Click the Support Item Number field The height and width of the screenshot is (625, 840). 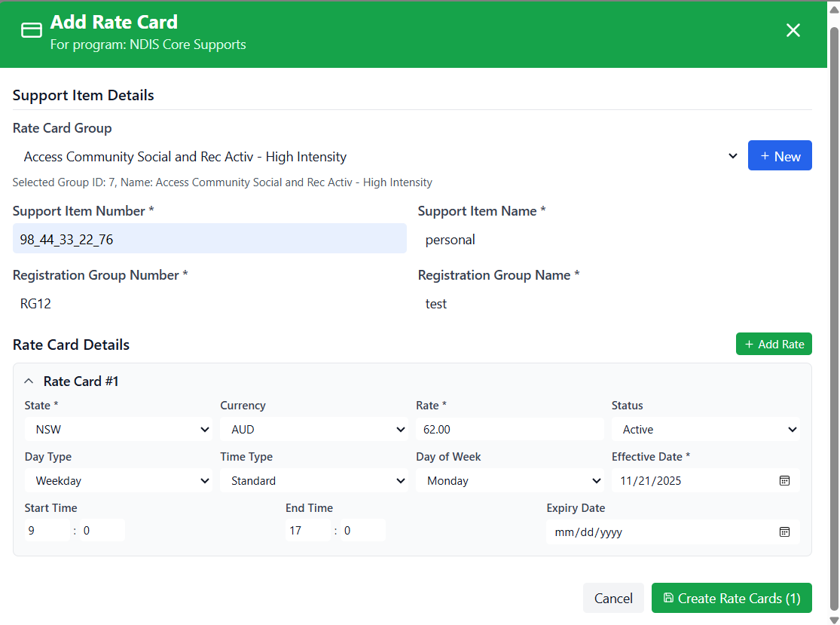coord(209,239)
